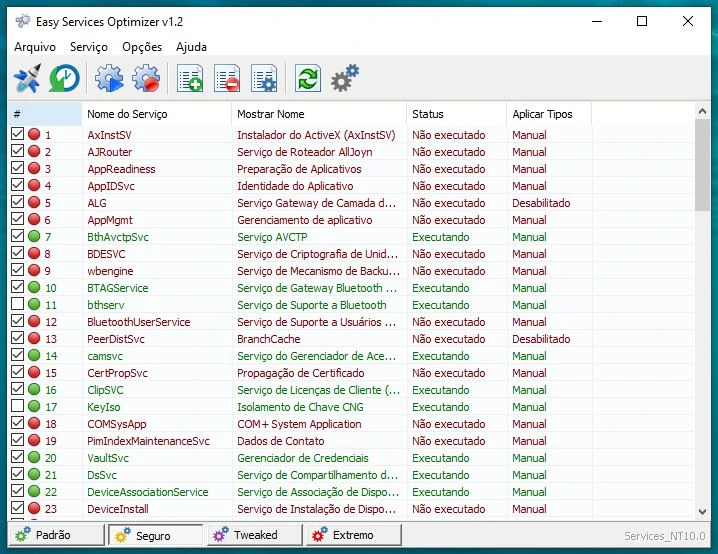This screenshot has width=718, height=554.
Task: Uncheck the BTAGService checkbox
Action: pos(17,287)
